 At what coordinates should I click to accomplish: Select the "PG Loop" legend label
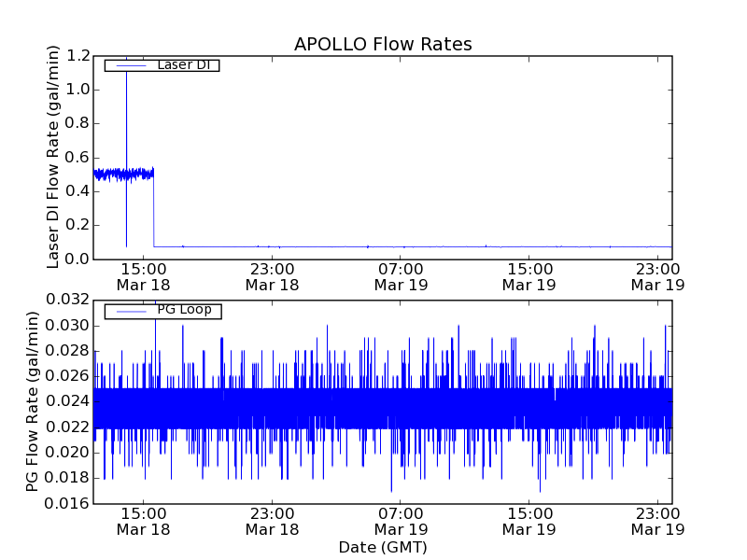tap(184, 310)
